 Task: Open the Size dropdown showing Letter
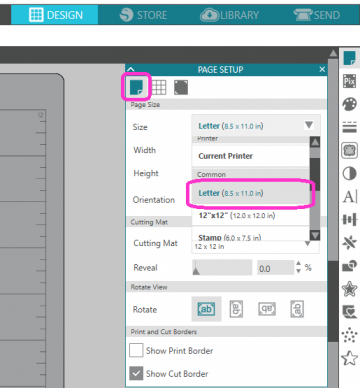(x=256, y=126)
